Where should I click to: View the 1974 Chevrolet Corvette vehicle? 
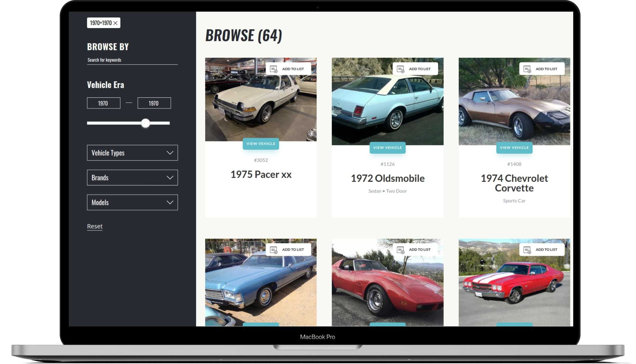click(x=514, y=148)
